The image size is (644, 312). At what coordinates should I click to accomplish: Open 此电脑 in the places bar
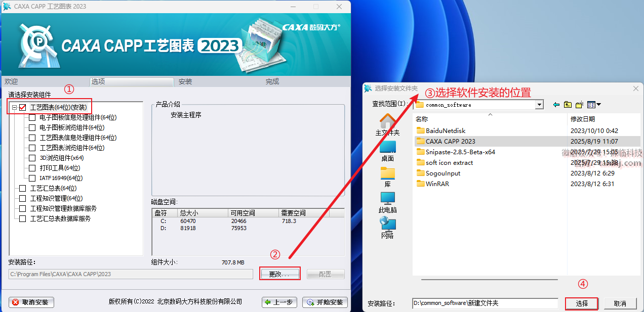[x=388, y=203]
